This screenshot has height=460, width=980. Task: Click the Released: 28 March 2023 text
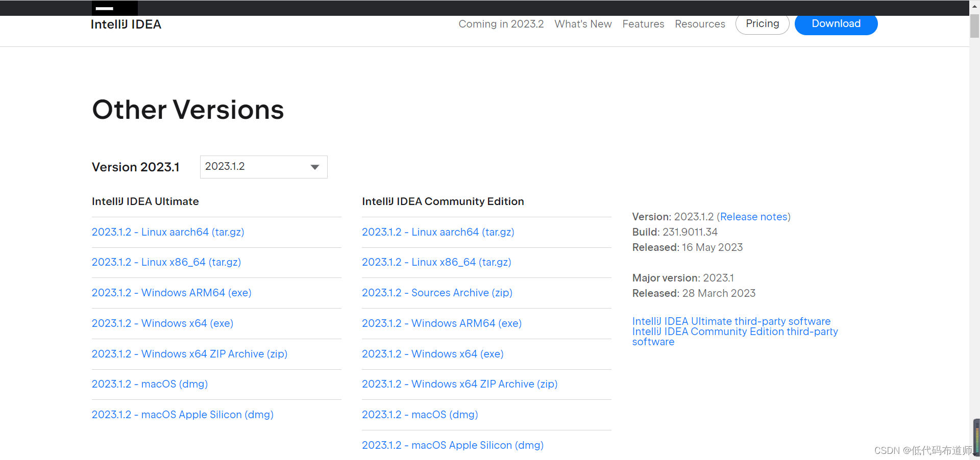[694, 293]
